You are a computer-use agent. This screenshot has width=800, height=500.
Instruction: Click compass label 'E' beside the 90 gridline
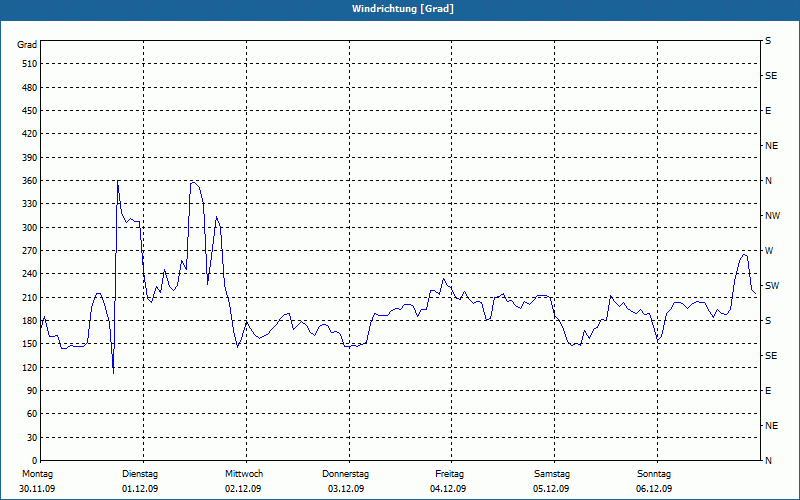768,390
